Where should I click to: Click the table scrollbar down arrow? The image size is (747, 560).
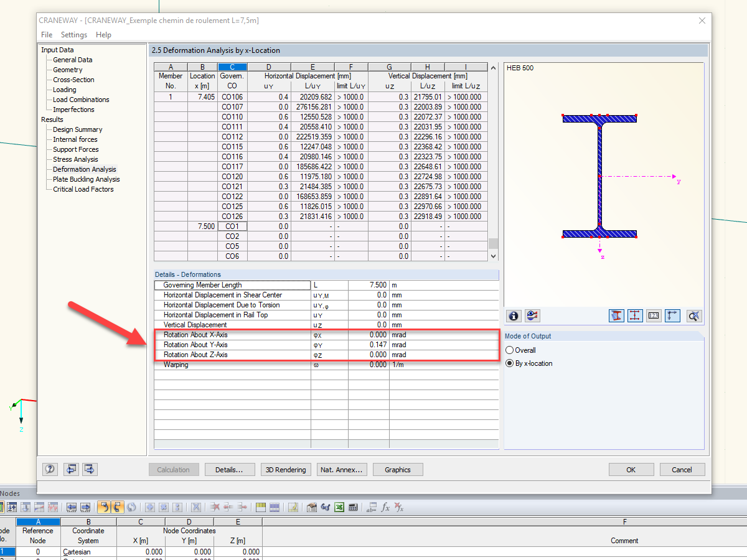click(x=494, y=256)
